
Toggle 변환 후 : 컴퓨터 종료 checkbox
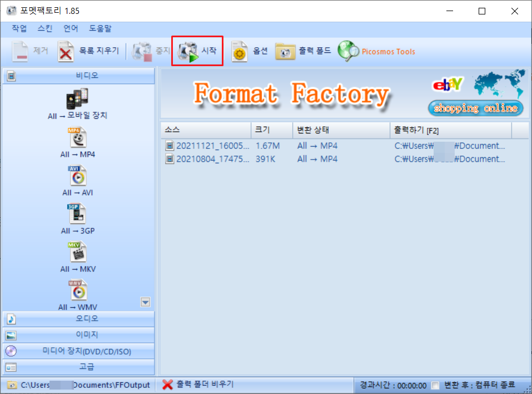435,386
